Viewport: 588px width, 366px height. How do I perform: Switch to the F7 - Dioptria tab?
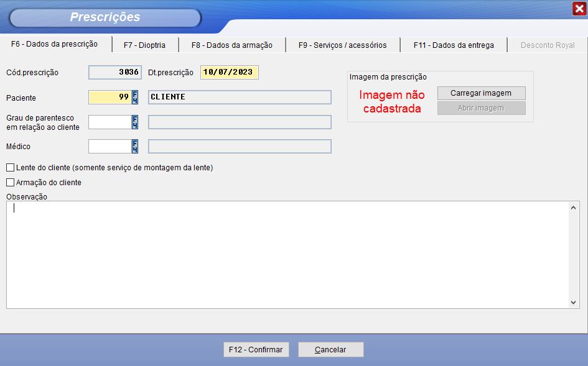point(144,45)
